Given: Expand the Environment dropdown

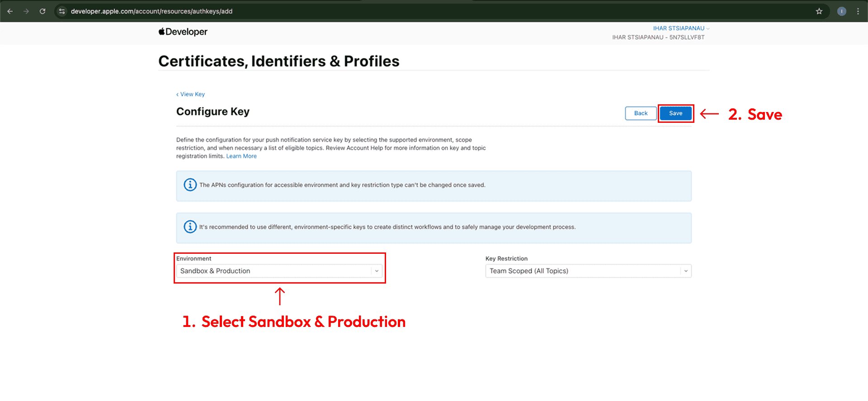Looking at the screenshot, I should (279, 271).
